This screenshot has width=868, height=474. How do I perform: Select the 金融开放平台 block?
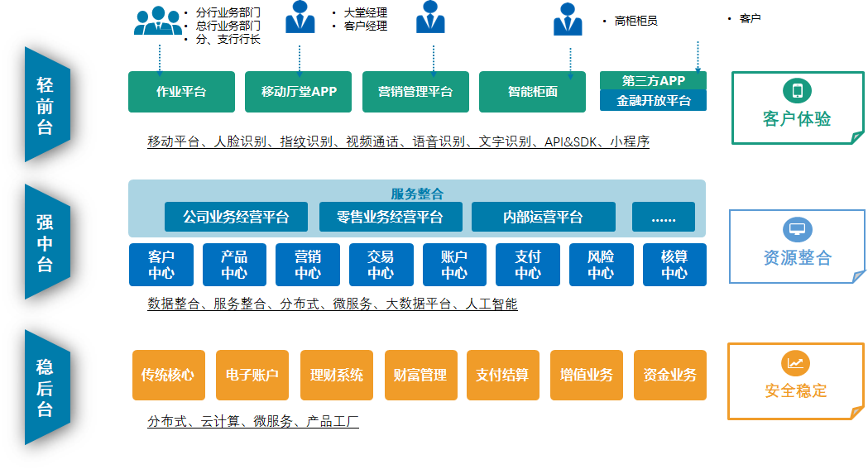tap(653, 101)
